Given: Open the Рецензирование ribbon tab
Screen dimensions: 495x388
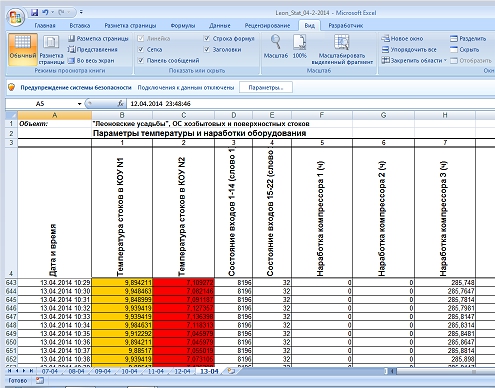Looking at the screenshot, I should tap(267, 26).
